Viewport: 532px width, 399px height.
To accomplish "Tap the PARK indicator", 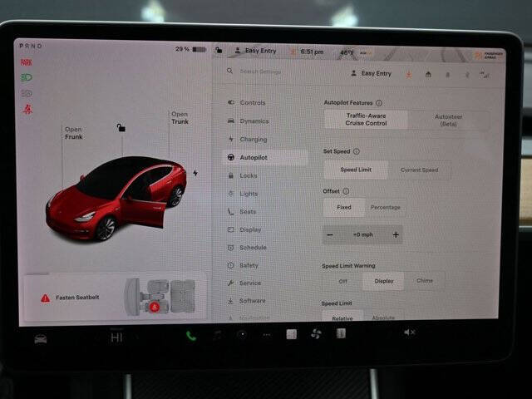I will point(26,62).
